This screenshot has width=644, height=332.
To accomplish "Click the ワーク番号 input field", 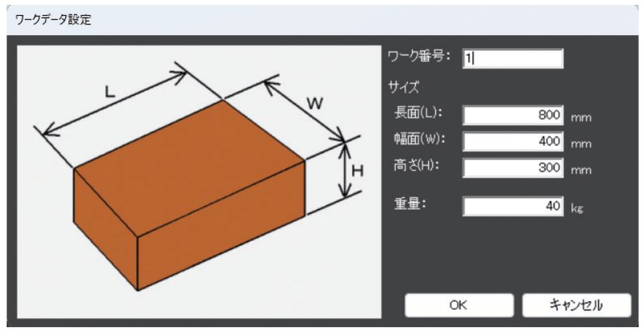I will pyautogui.click(x=512, y=59).
